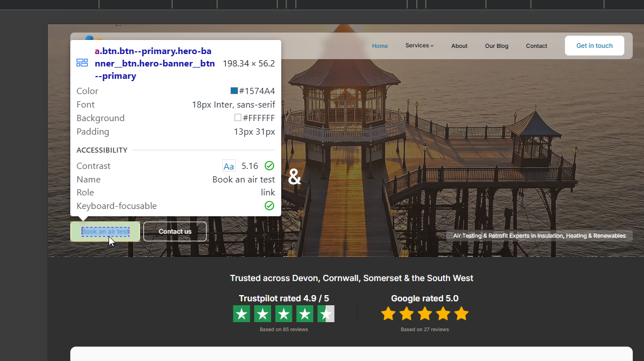Click the Trustpilot rated 4.9 / 5 heading

284,298
